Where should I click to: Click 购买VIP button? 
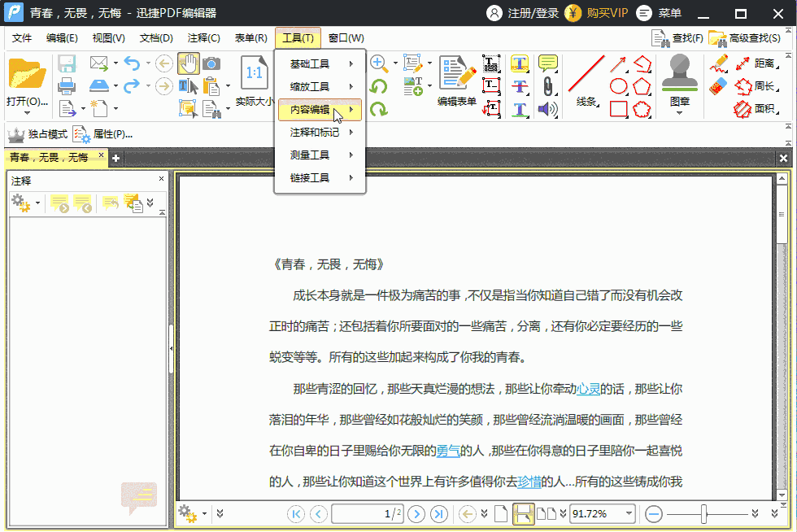point(597,13)
